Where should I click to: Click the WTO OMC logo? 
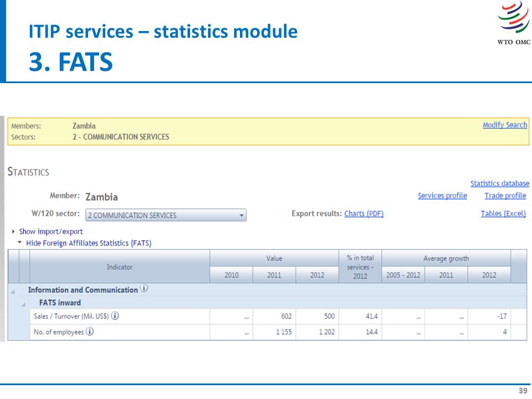pos(514,23)
